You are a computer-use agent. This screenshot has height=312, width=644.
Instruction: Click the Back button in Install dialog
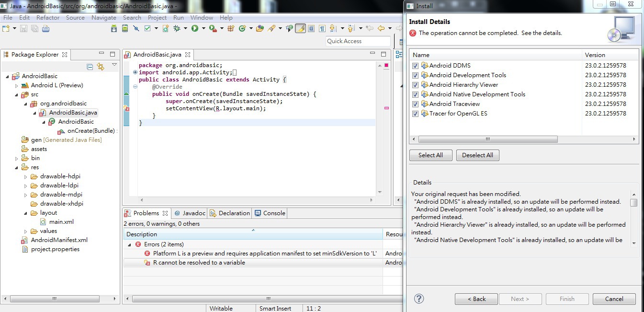click(x=475, y=299)
